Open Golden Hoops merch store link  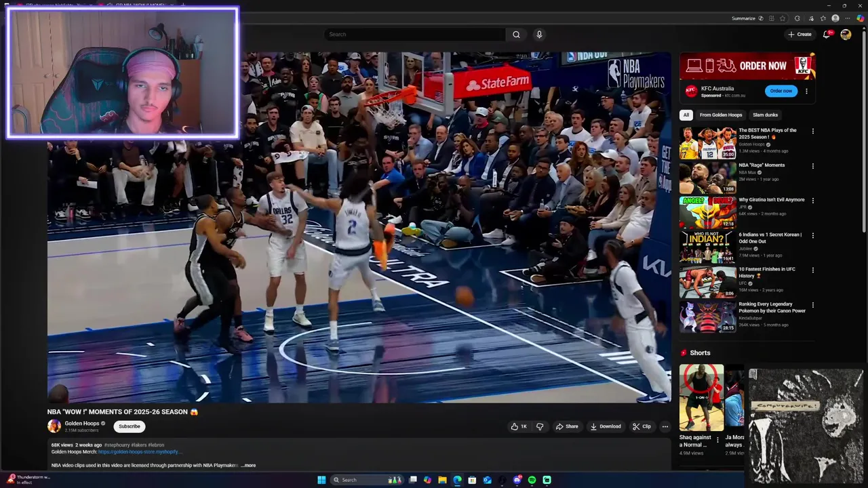(x=140, y=451)
